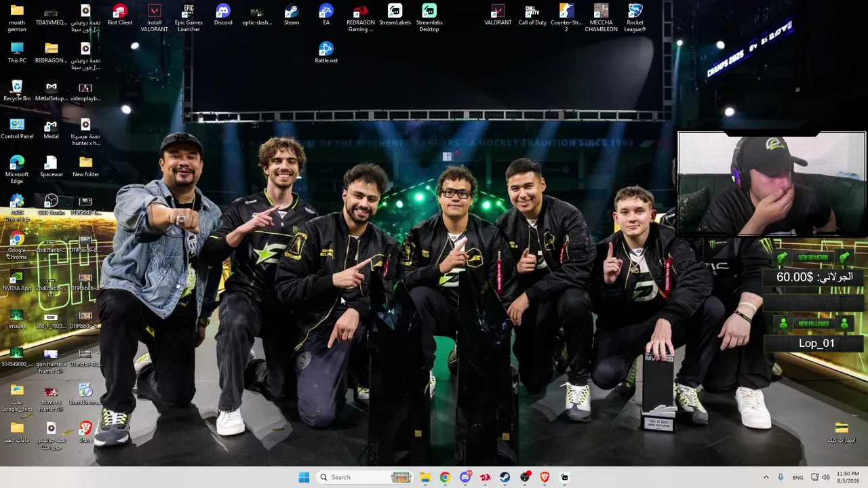
Task: Select the 514549000 image file
Action: click(17, 357)
